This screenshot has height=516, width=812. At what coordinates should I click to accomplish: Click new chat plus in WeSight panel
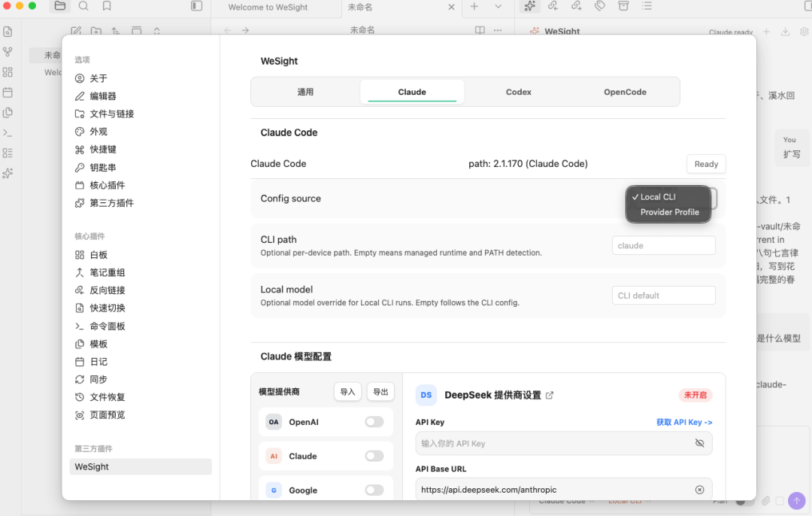point(766,32)
